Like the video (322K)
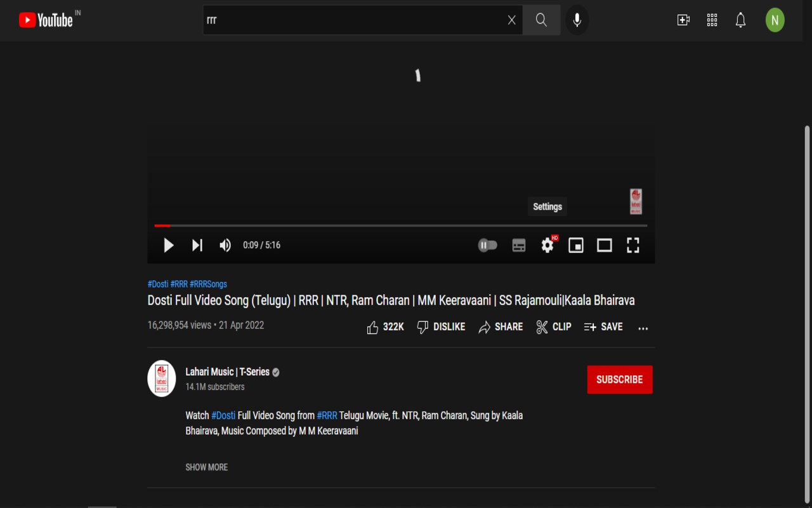 (x=385, y=327)
